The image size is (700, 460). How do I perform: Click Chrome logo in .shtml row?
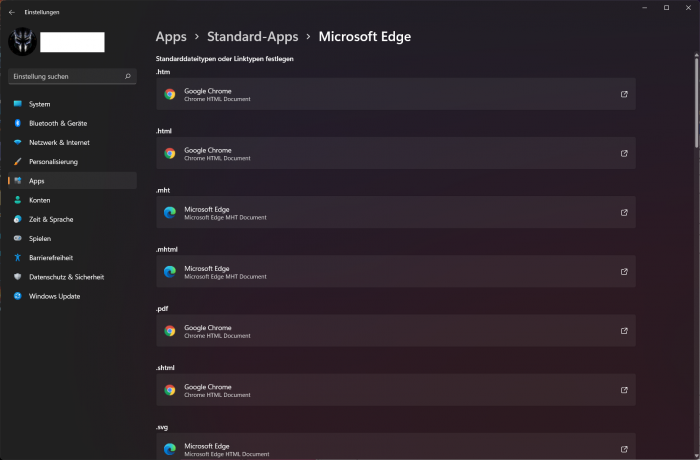tap(170, 390)
